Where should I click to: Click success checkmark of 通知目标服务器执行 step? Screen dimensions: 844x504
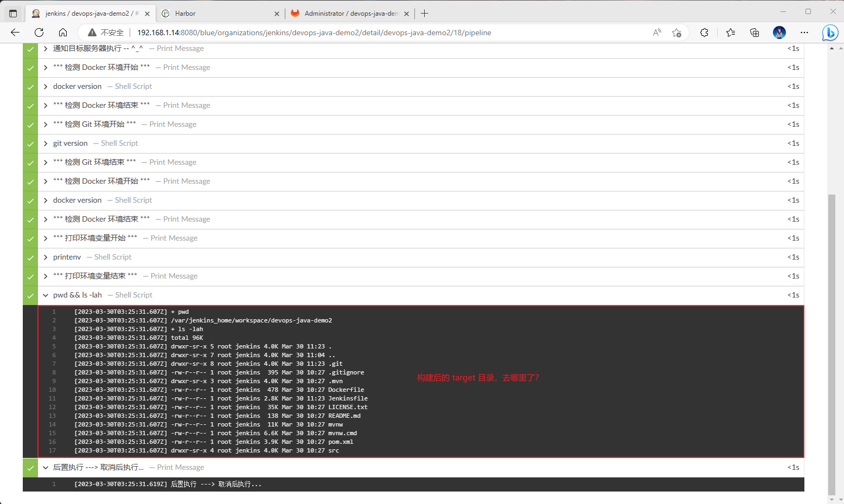pos(30,49)
